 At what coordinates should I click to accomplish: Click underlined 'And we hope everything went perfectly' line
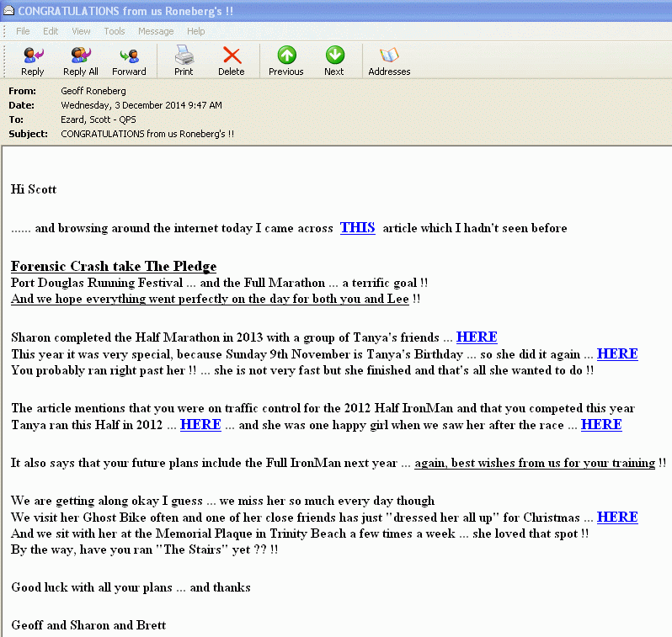(210, 299)
